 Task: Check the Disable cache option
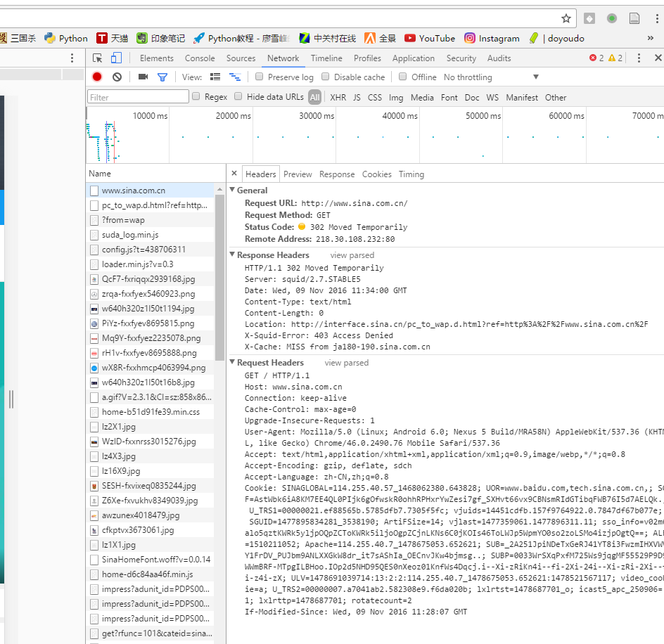tap(326, 77)
